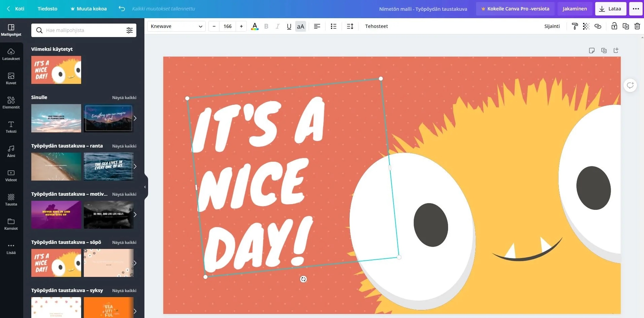Add new page icon above canvas

pyautogui.click(x=616, y=50)
